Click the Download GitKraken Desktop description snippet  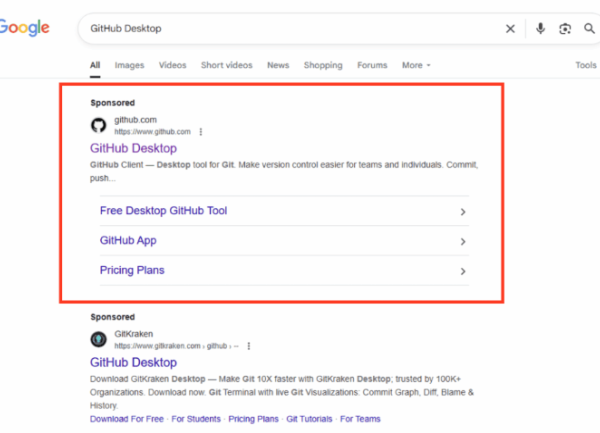[x=282, y=392]
